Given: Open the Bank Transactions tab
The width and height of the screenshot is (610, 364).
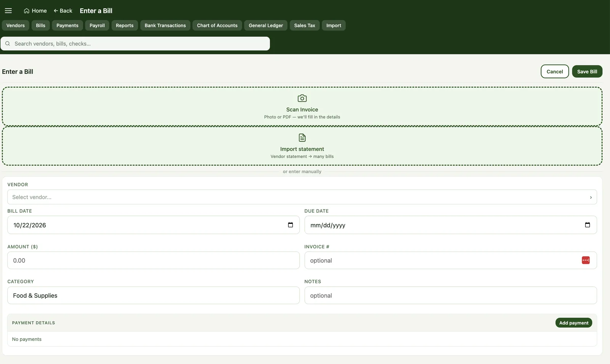Looking at the screenshot, I should coord(165,26).
